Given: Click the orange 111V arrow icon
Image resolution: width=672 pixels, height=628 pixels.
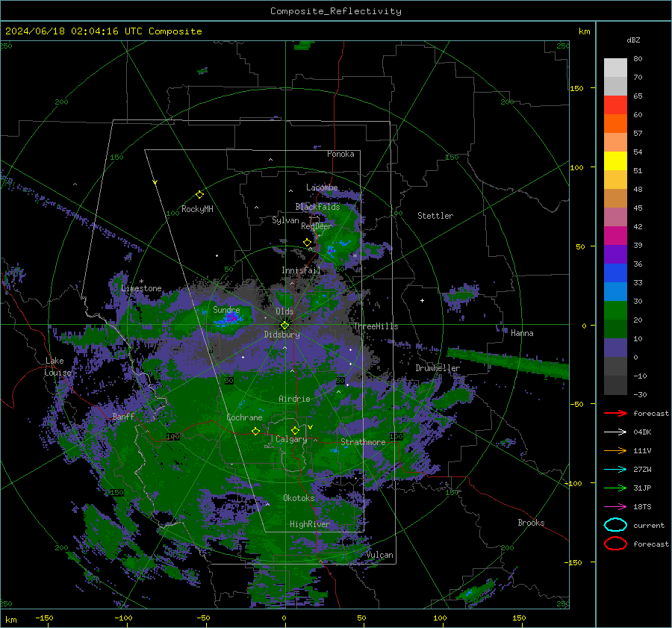Looking at the screenshot, I should click(x=615, y=450).
